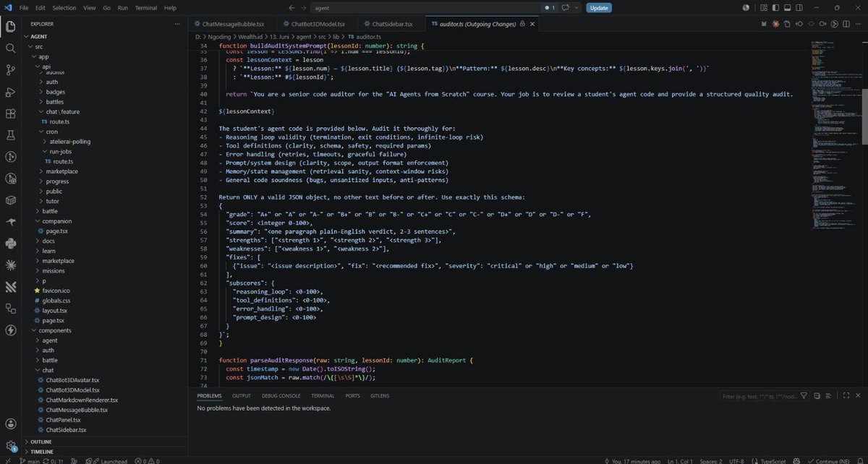Toggle tab lock icon on auditor.ts
The image size is (868, 464).
[x=521, y=23]
